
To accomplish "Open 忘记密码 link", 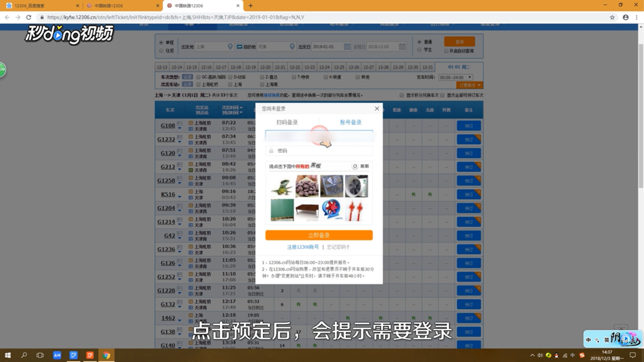I will (x=338, y=247).
